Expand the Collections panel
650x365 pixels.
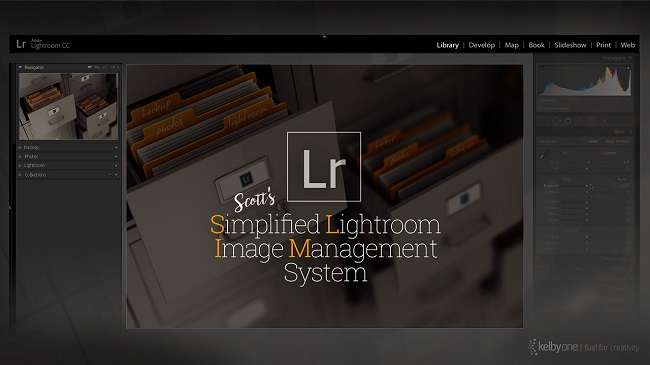point(20,175)
